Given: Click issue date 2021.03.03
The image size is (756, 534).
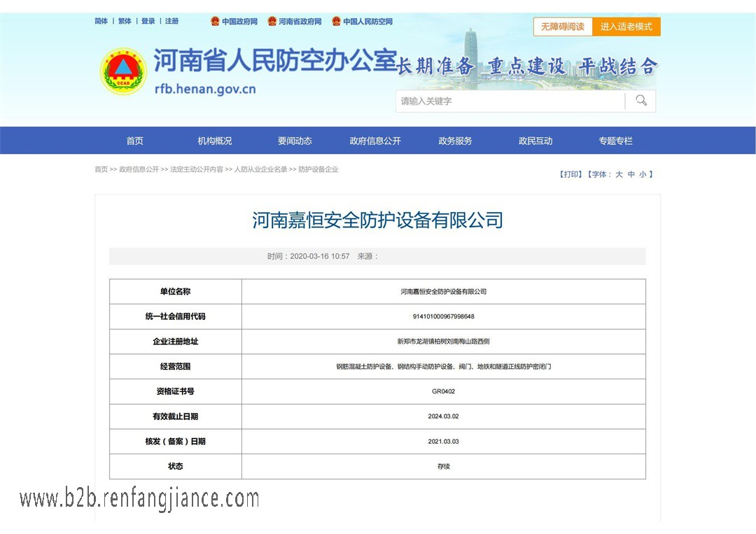Looking at the screenshot, I should [x=444, y=442].
